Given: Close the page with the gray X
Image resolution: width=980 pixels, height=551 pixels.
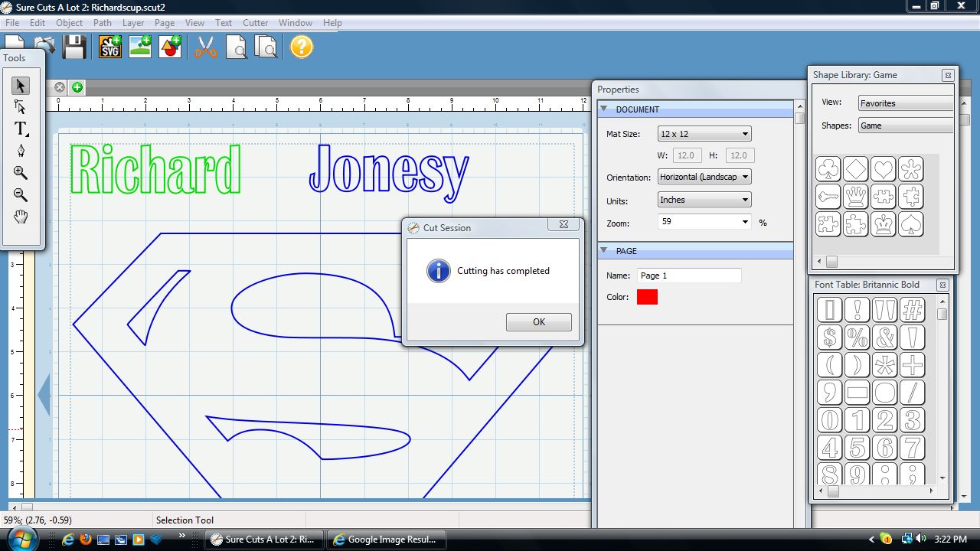Looking at the screenshot, I should [x=60, y=87].
